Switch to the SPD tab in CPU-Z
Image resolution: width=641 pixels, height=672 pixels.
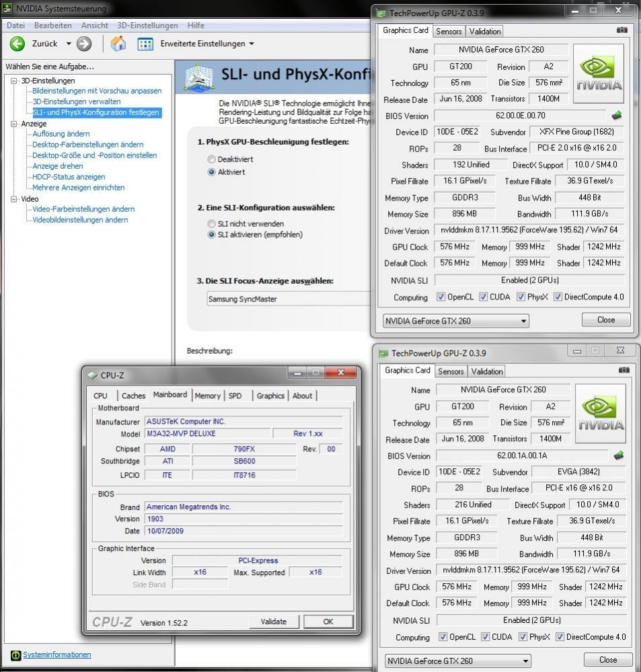point(235,396)
